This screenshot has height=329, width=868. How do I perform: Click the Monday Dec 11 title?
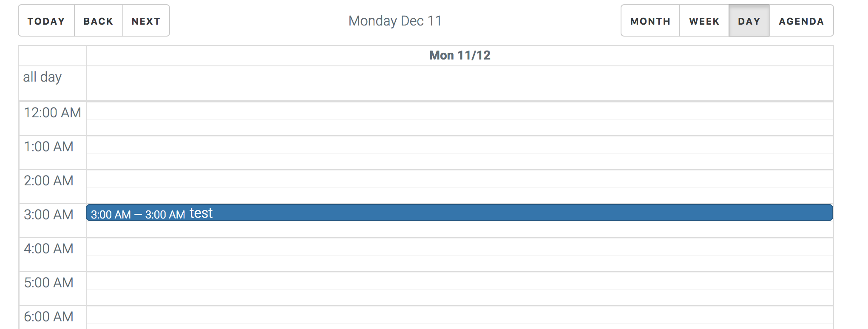(x=394, y=20)
